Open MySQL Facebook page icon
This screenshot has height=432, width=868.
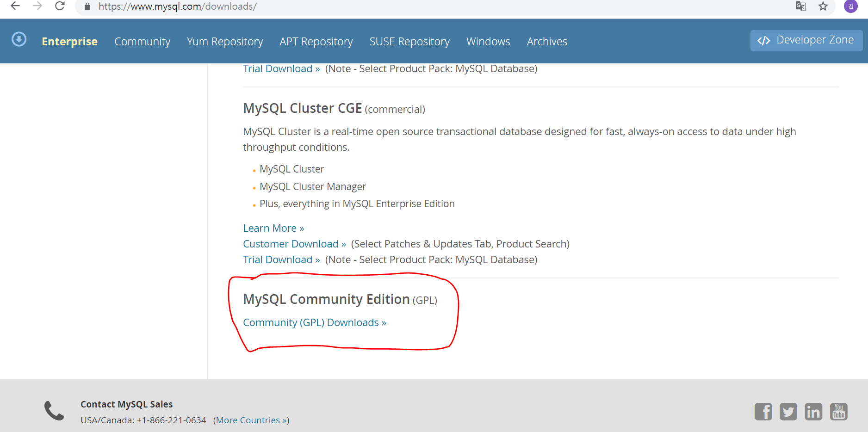coord(763,411)
